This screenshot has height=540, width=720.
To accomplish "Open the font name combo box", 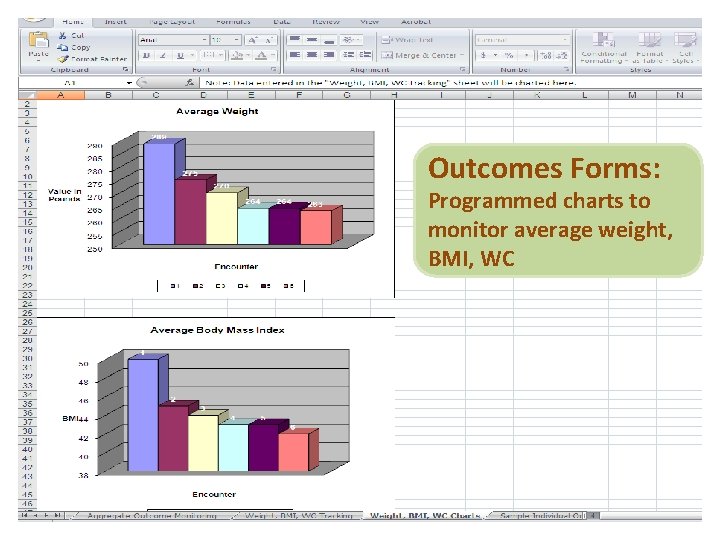I will click(x=173, y=40).
